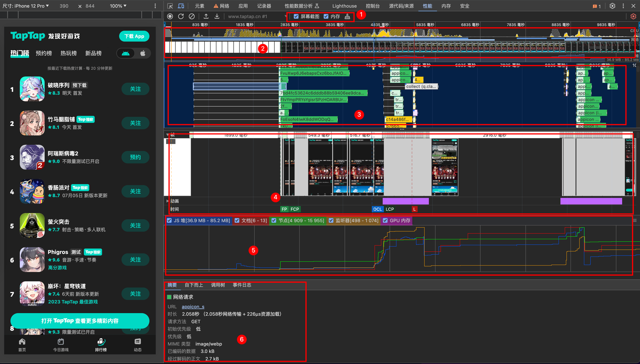Click the inspect element selector icon

coord(170,6)
